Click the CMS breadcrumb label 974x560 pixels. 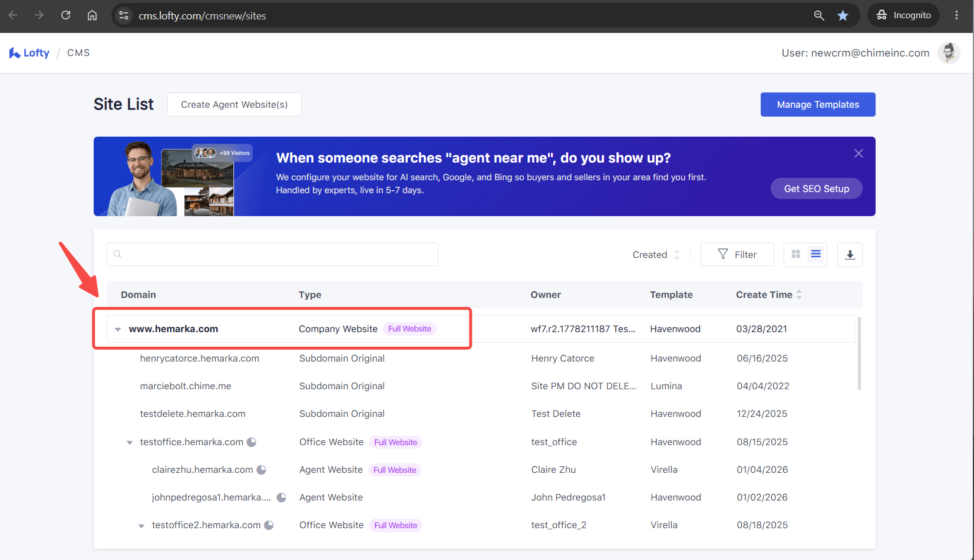tap(78, 53)
